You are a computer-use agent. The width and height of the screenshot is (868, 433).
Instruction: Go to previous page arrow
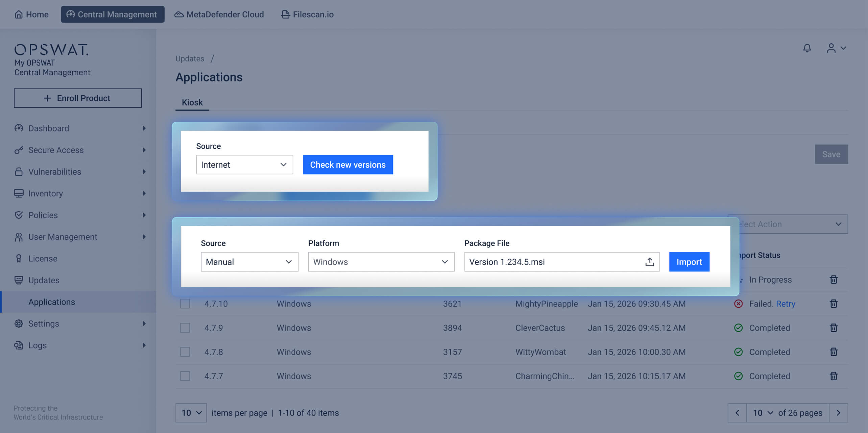pyautogui.click(x=737, y=413)
